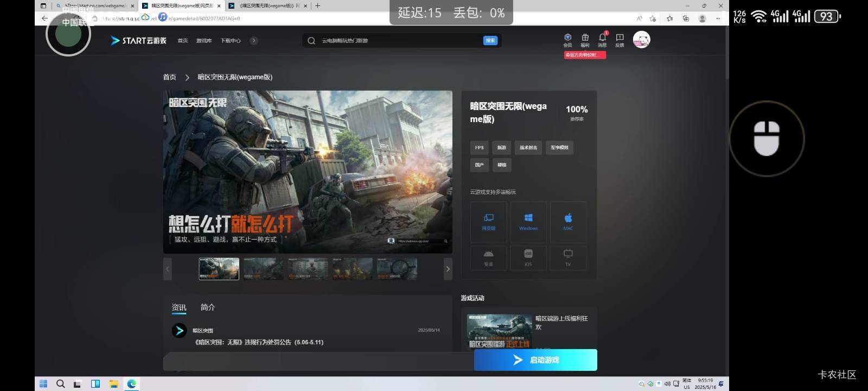Select the iOS platform icon

(x=528, y=258)
